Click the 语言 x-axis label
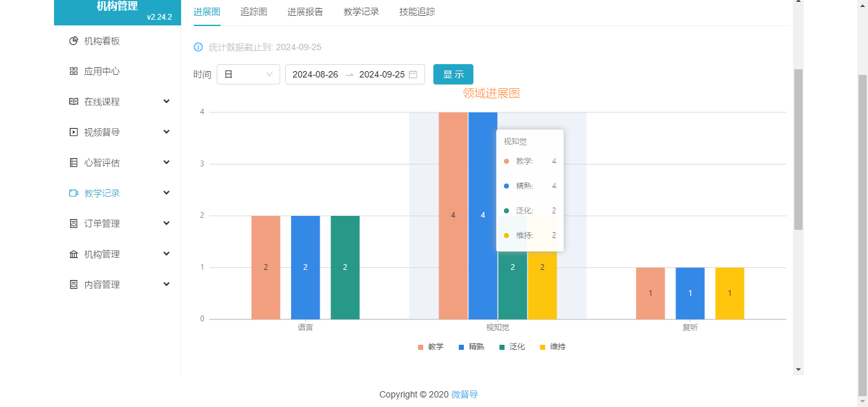868x407 pixels. click(x=306, y=328)
